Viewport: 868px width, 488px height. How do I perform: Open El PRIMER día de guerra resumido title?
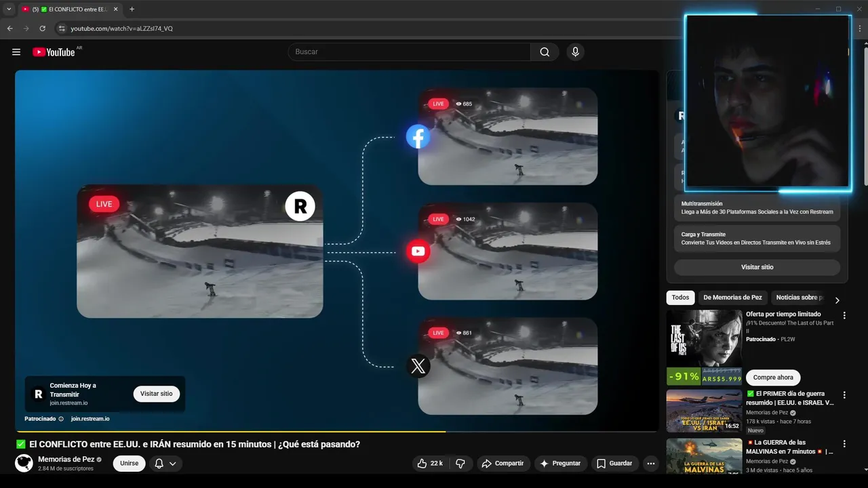point(790,398)
